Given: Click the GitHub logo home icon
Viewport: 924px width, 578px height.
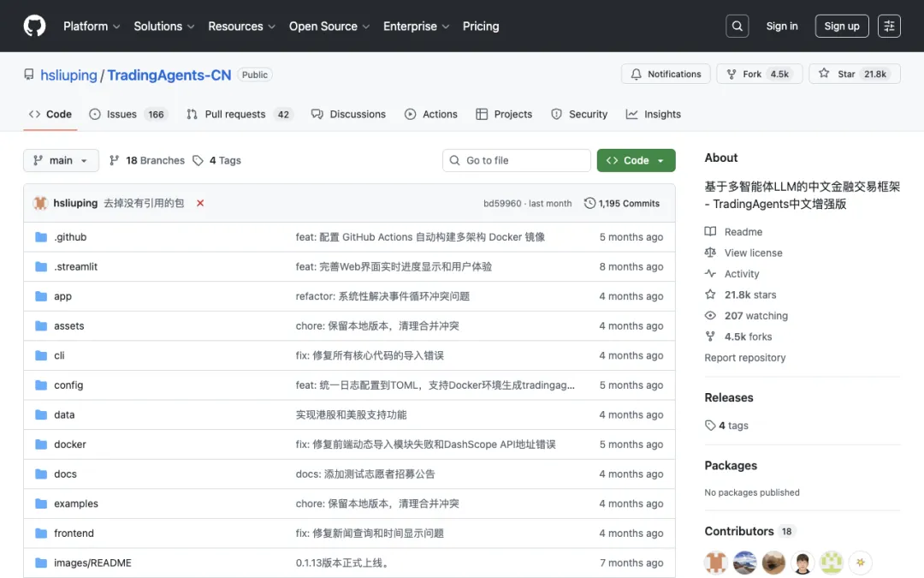Looking at the screenshot, I should 35,26.
